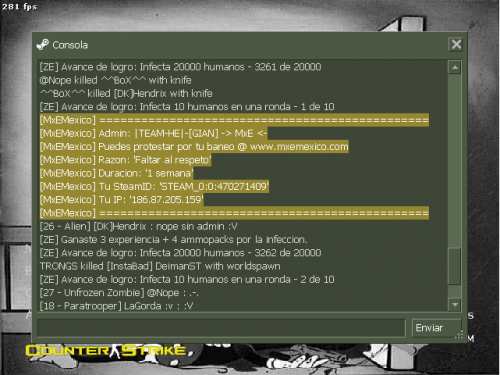Click the Consola title bar text
This screenshot has height=375, width=500.
click(x=70, y=45)
